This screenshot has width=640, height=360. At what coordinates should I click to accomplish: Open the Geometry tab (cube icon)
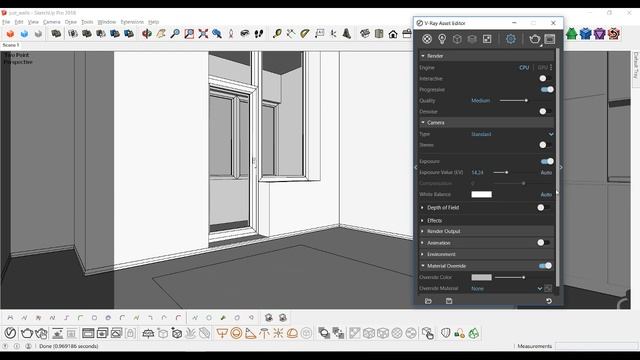pos(457,39)
